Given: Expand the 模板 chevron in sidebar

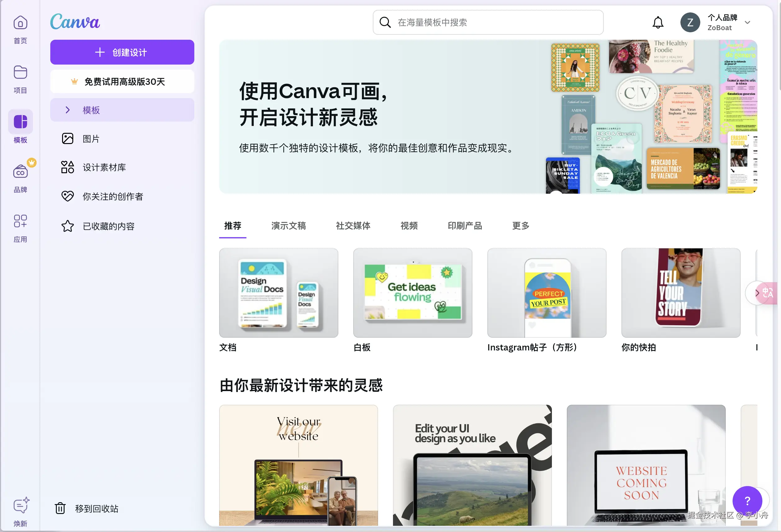Looking at the screenshot, I should click(67, 110).
